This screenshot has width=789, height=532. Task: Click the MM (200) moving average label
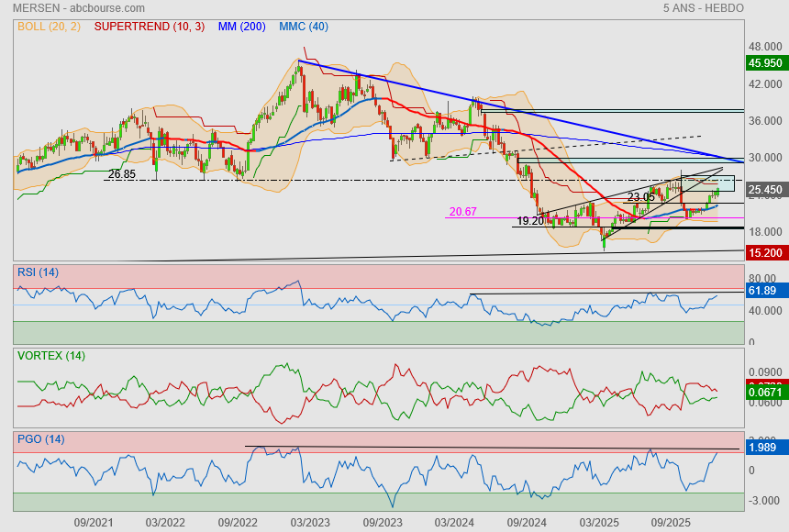241,27
